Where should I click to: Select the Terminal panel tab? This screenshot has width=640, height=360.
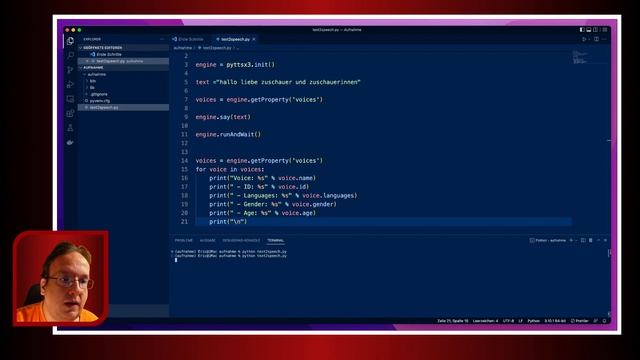(276, 240)
